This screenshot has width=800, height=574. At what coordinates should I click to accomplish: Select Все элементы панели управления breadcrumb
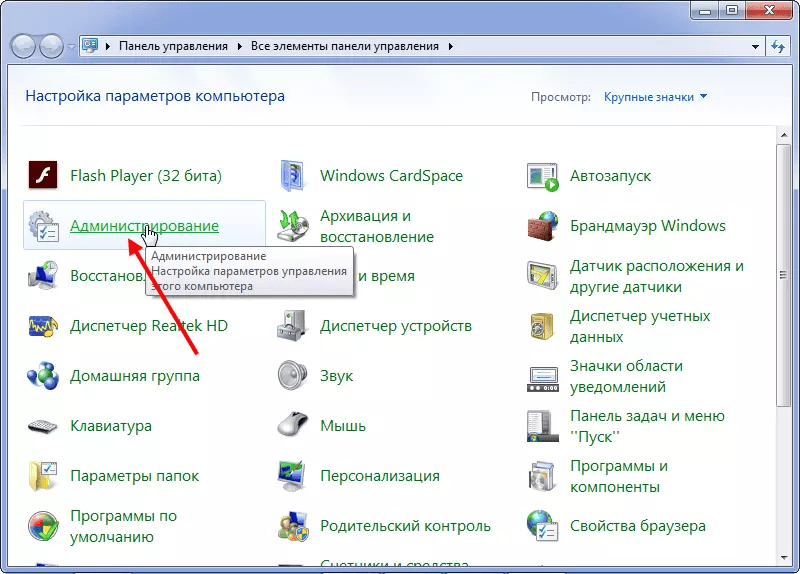click(x=344, y=46)
